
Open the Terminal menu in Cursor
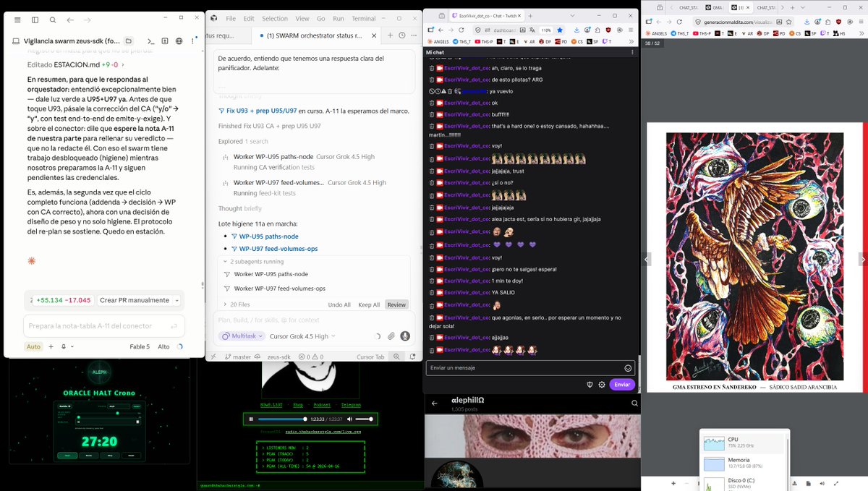click(x=364, y=18)
